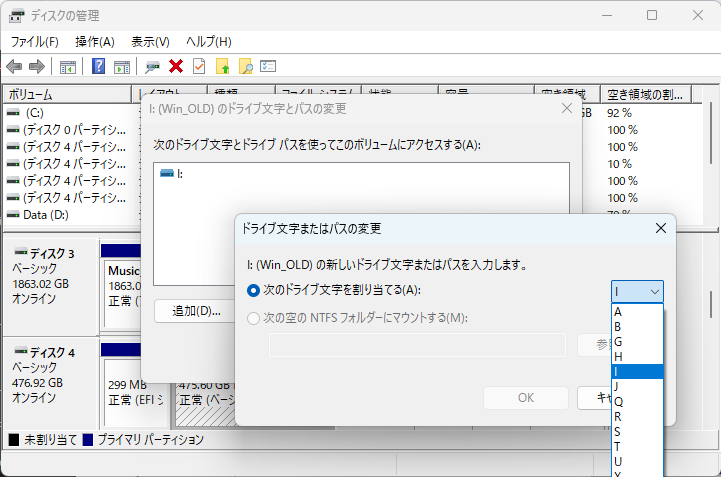Image resolution: width=721 pixels, height=477 pixels.
Task: Click the red X delete icon in toolbar
Action: point(176,67)
